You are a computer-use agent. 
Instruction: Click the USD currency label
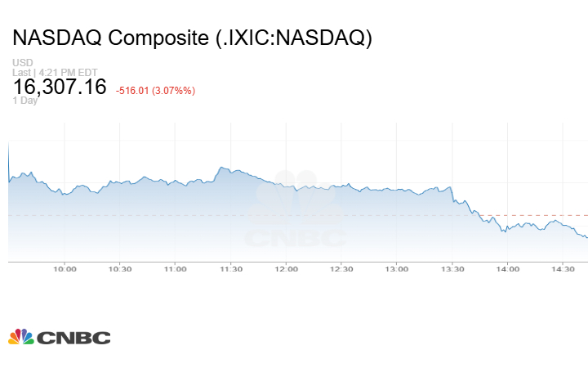[23, 62]
